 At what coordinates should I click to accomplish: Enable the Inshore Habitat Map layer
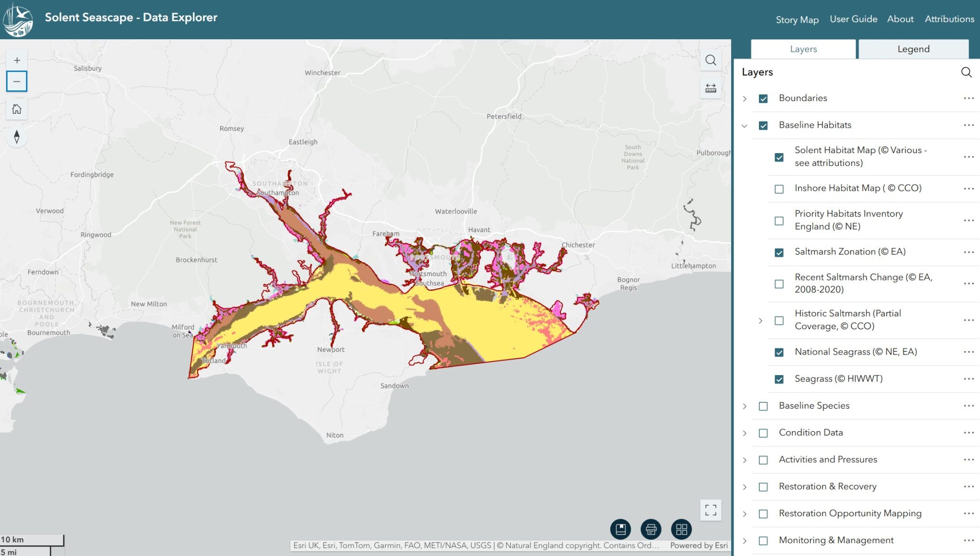(779, 188)
